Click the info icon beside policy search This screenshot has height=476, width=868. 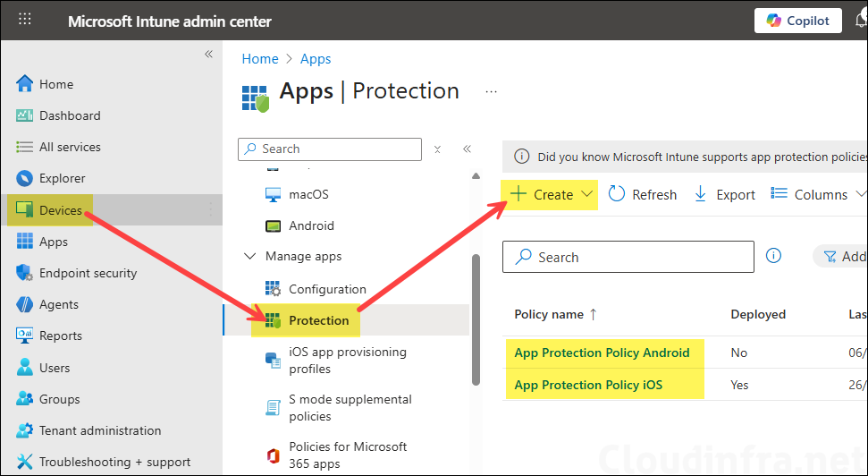coord(773,256)
